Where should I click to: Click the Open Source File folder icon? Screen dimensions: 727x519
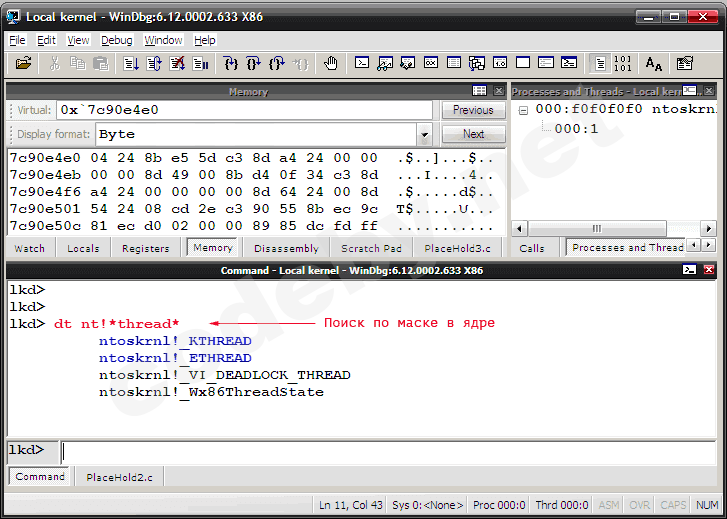(23, 64)
